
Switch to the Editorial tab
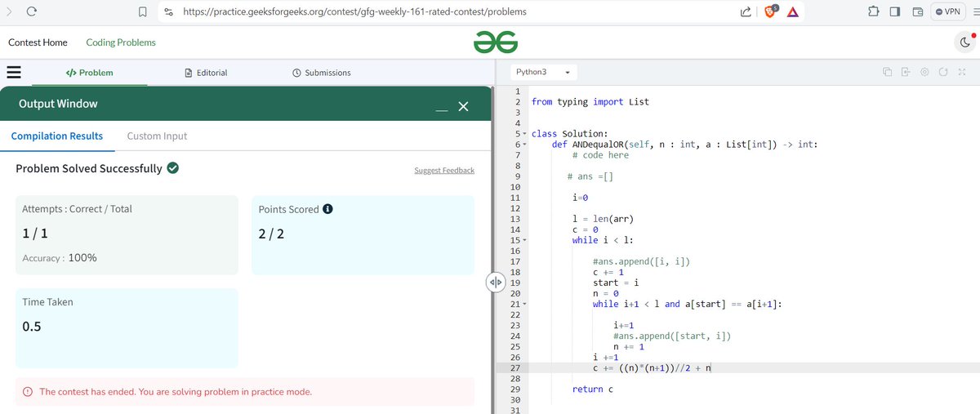click(x=207, y=73)
